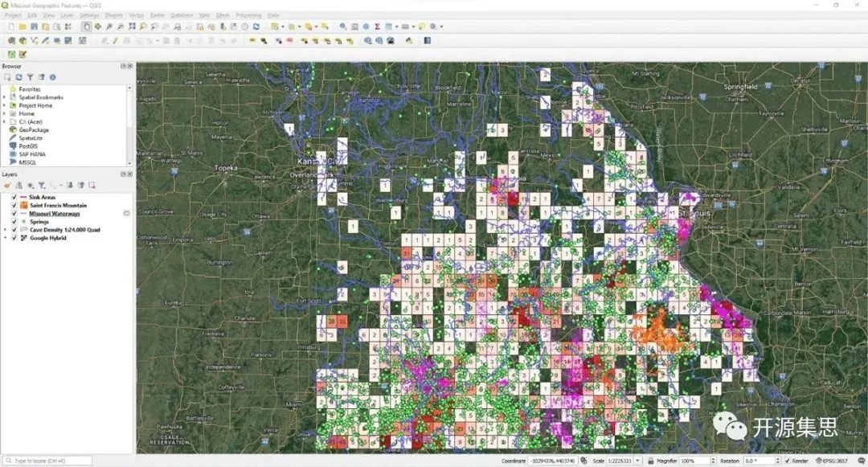This screenshot has height=467, width=868.
Task: Open the Project menu
Action: coord(13,15)
